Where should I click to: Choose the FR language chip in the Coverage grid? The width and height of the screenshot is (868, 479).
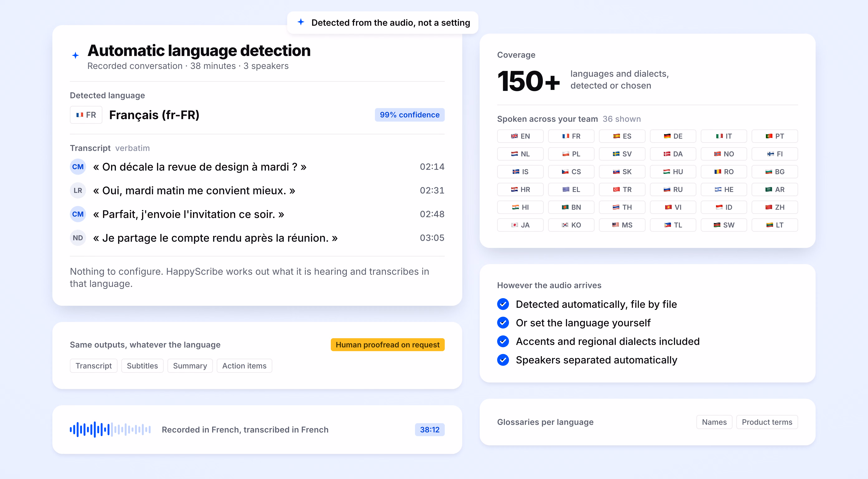pyautogui.click(x=571, y=136)
